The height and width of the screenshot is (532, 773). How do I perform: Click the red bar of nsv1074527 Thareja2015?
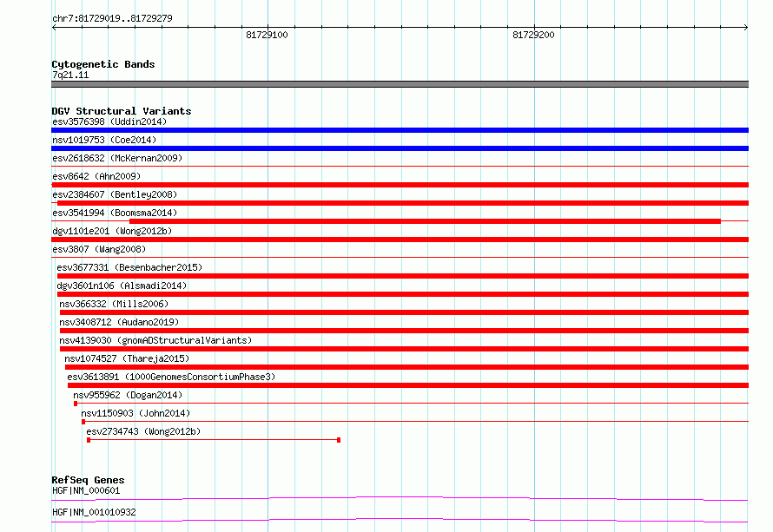406,367
